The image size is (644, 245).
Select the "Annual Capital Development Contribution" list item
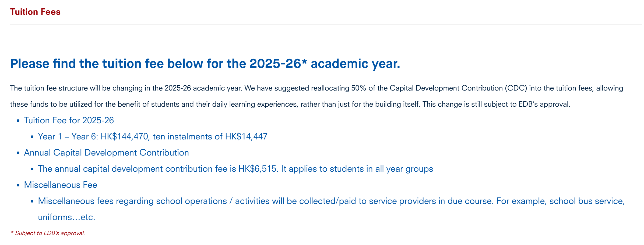(106, 153)
